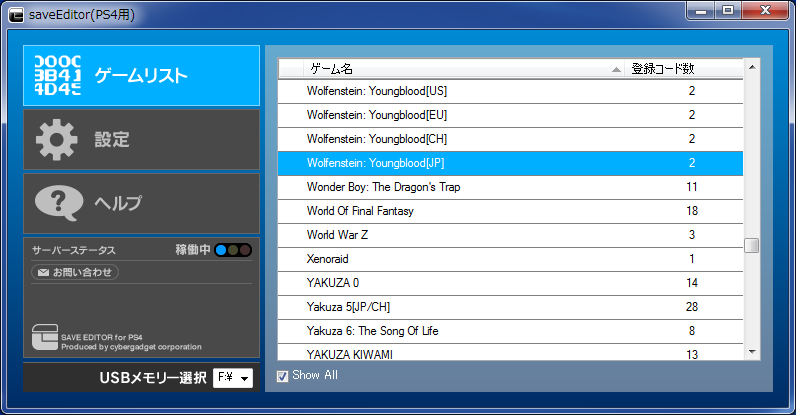This screenshot has width=796, height=415.
Task: Select Wonder Boy: The Dragon's Trap
Action: pyautogui.click(x=383, y=187)
